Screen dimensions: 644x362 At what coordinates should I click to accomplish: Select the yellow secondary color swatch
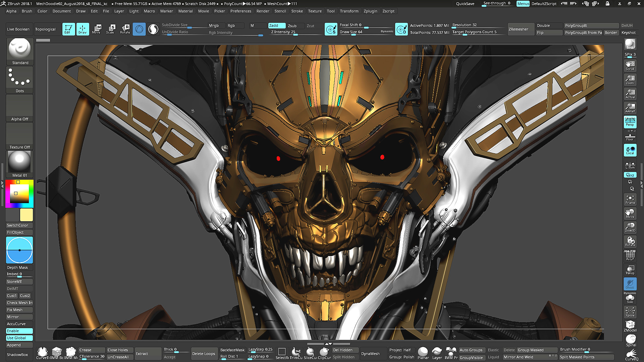click(26, 215)
